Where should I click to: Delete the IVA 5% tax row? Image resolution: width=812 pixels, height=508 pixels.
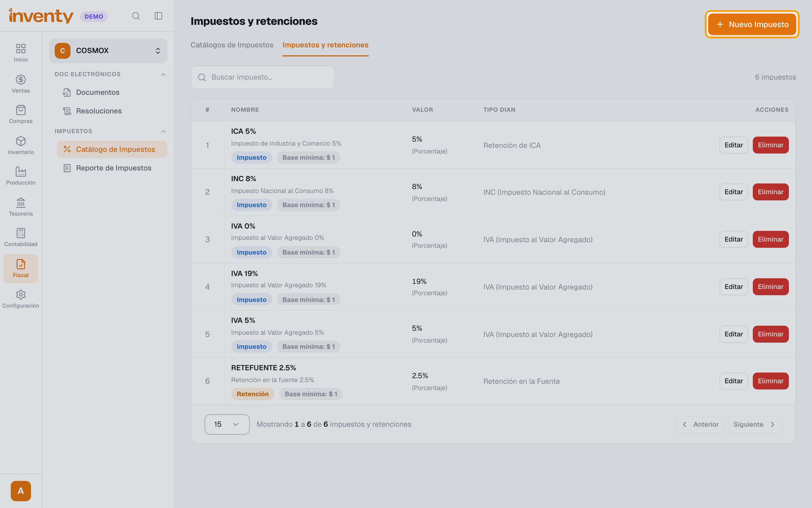click(x=770, y=334)
